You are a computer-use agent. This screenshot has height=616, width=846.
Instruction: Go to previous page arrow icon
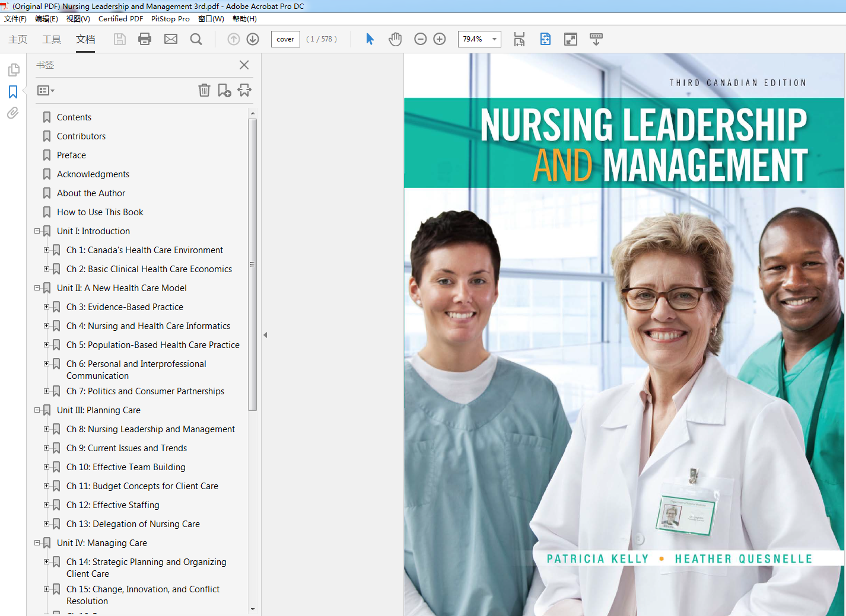234,39
